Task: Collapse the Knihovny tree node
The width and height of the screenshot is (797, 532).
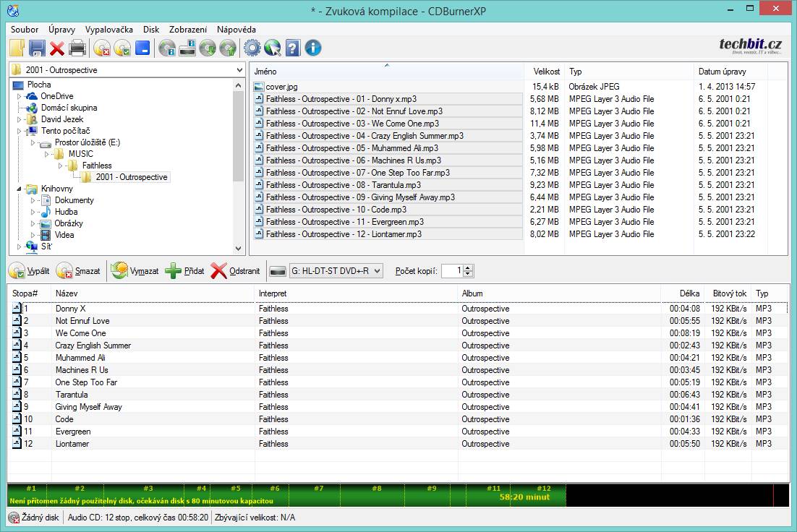Action: [20, 189]
